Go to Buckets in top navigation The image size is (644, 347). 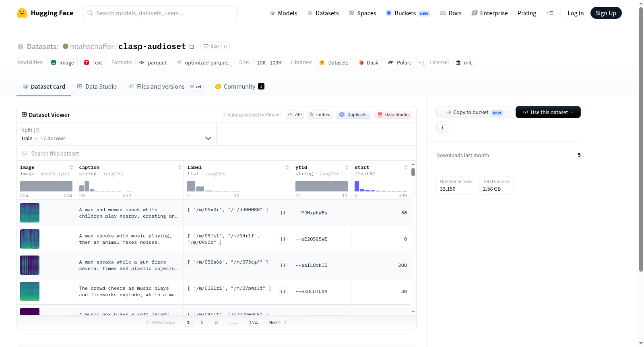(x=408, y=13)
